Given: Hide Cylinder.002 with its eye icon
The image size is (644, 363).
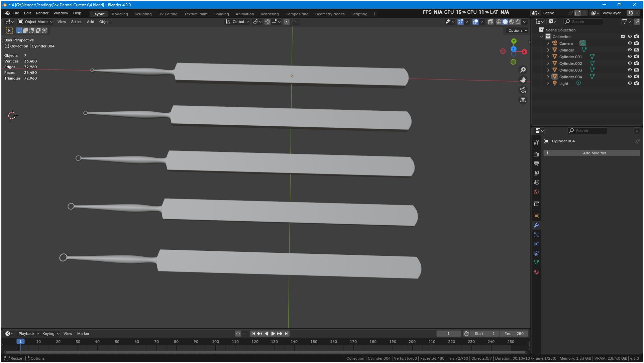Looking at the screenshot, I should coord(630,64).
